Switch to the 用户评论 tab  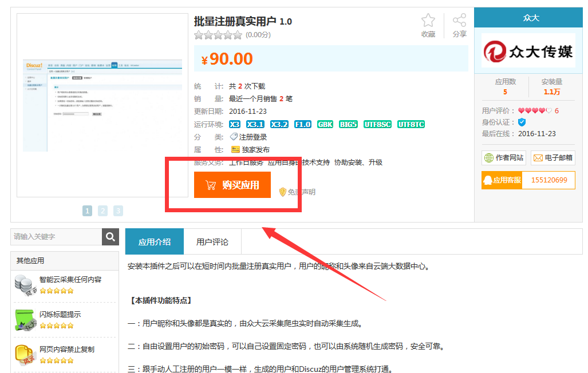tap(212, 241)
